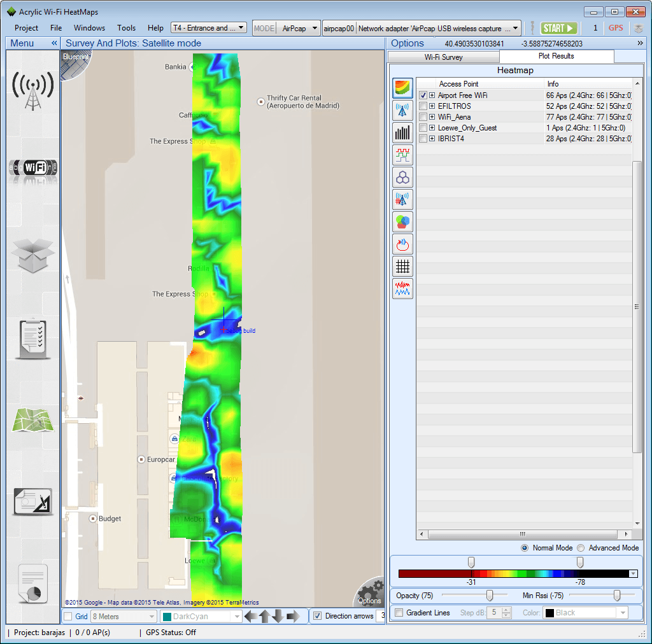This screenshot has height=644, width=652.
Task: Open the grid plot icon below roaming
Action: [x=402, y=266]
